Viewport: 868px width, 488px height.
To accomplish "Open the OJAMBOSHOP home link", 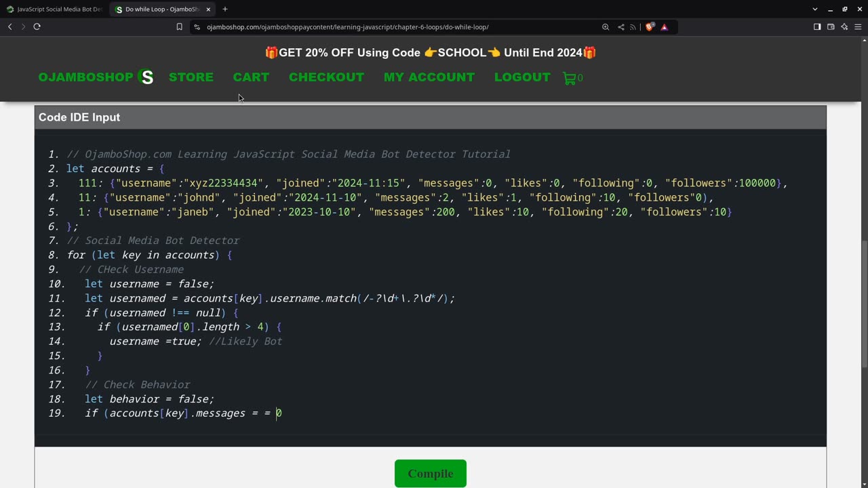I will click(85, 77).
